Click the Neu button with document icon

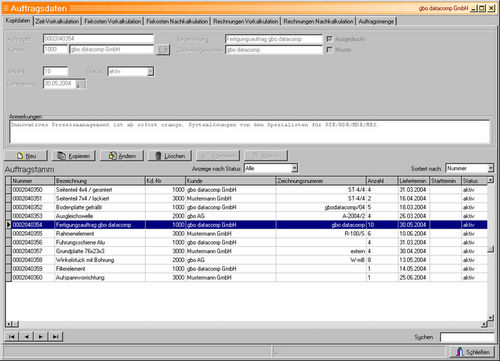click(x=26, y=156)
